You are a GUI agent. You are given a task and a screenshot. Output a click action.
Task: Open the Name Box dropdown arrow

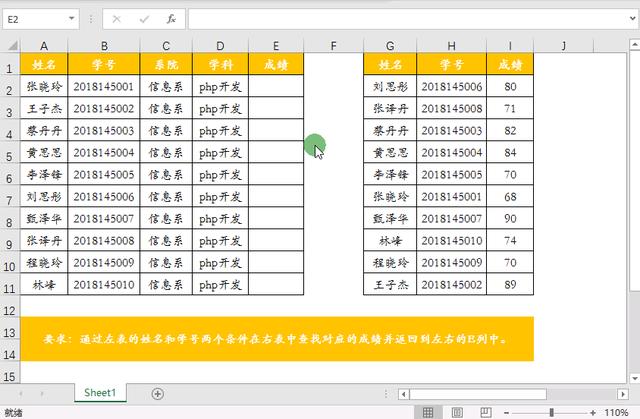71,19
